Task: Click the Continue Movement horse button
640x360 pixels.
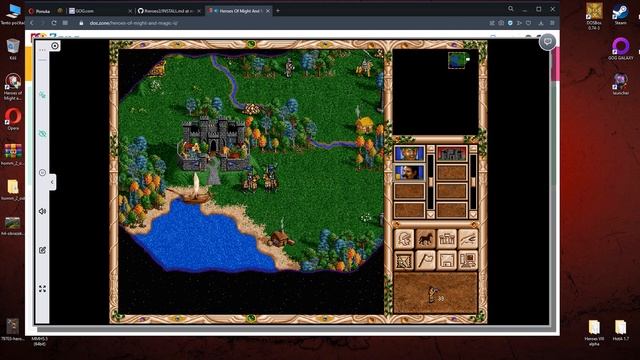Action: click(425, 238)
